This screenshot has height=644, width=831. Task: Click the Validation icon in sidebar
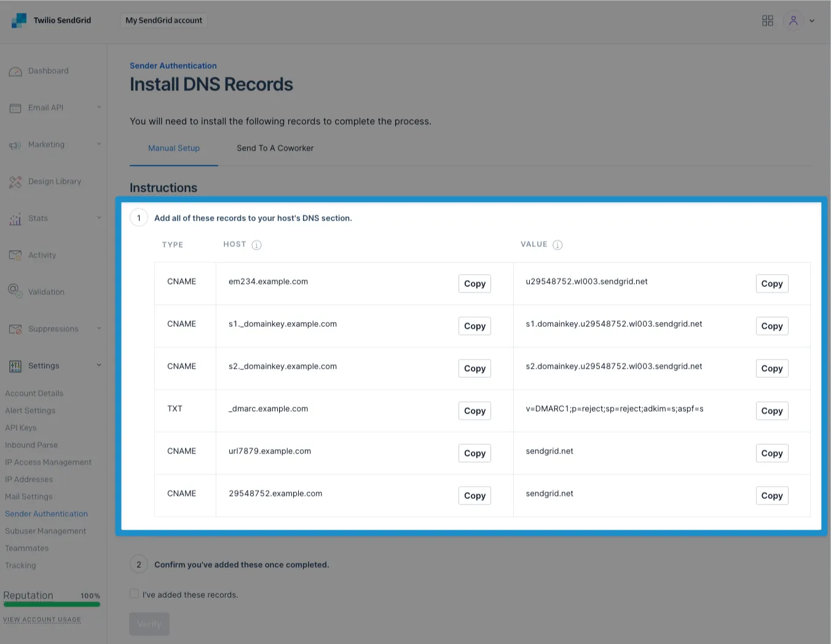click(15, 291)
